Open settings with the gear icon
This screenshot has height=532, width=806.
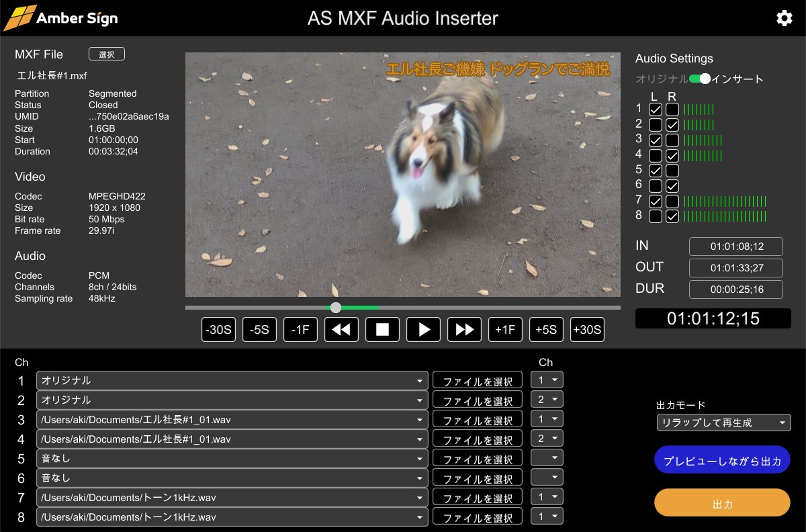click(784, 18)
